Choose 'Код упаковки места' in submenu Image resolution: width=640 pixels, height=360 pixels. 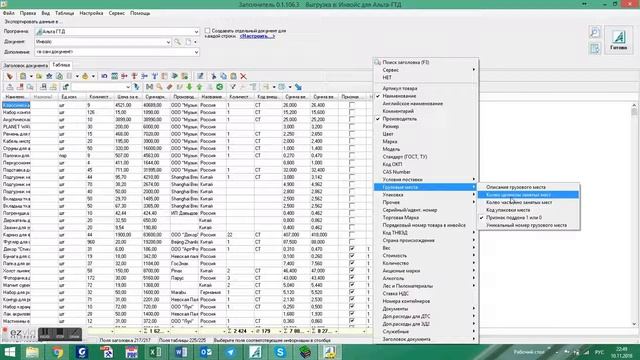(x=528, y=210)
